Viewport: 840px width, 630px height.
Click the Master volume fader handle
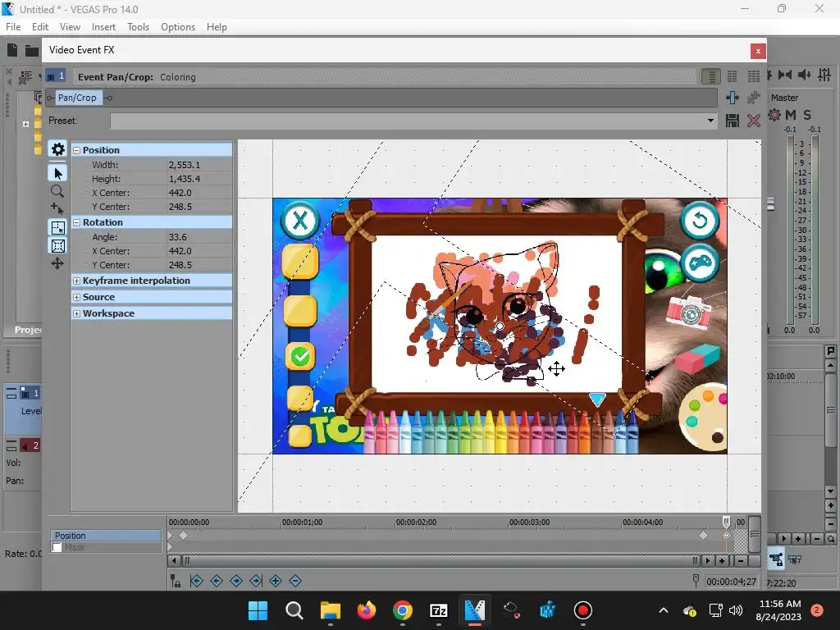point(771,204)
